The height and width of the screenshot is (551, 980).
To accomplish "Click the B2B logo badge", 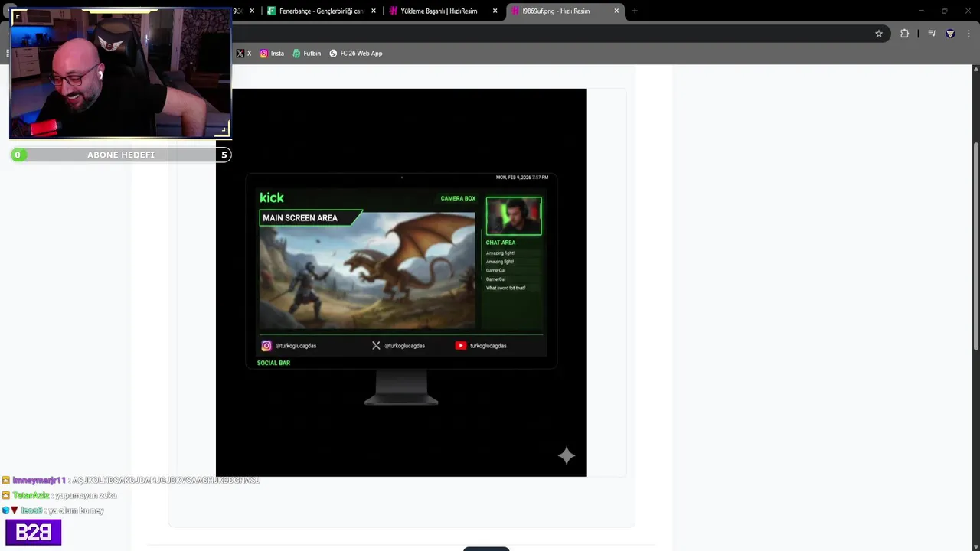I will pos(33,533).
